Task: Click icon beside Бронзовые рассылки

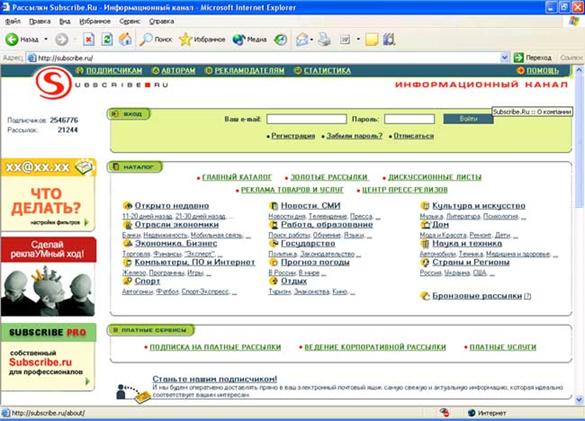Action: tap(425, 296)
